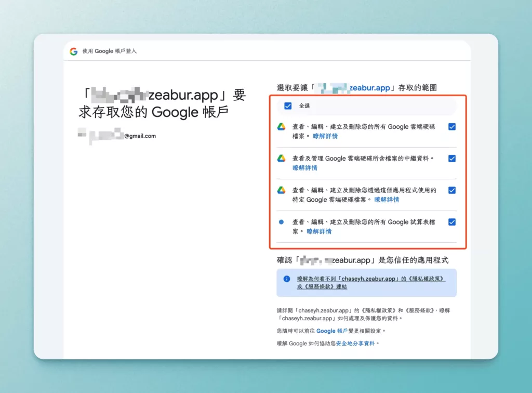Screen dimensions: 532x393
Task: Open link about missing 隱私權政策 or 服務條款
Action: (371, 282)
